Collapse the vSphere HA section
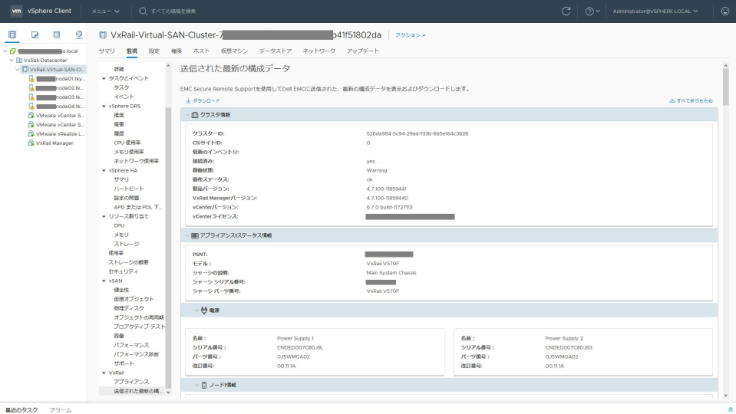 tap(104, 170)
